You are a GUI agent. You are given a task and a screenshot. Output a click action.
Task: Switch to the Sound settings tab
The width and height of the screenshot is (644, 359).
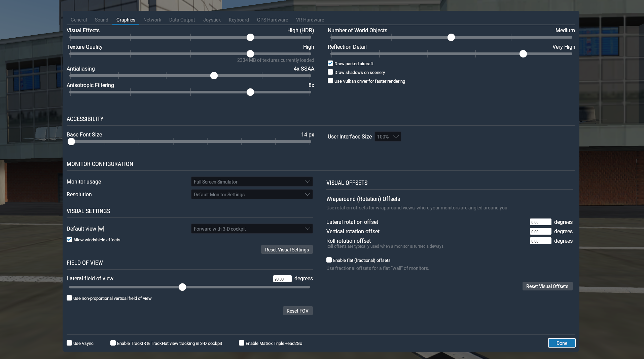(101, 19)
